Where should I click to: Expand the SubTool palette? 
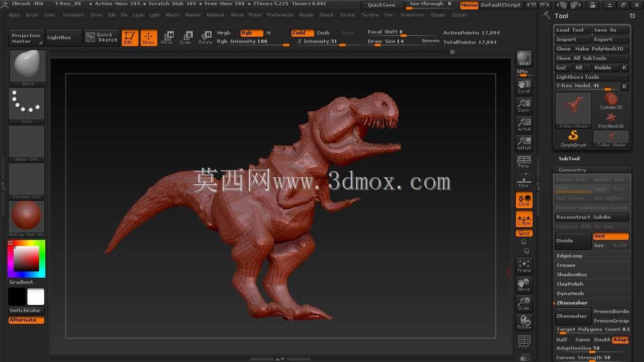(569, 159)
